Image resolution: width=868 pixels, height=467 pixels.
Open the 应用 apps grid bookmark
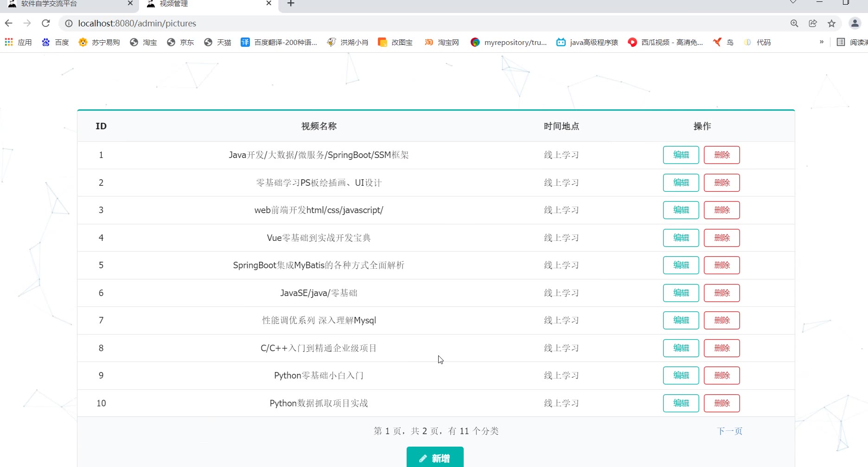19,42
